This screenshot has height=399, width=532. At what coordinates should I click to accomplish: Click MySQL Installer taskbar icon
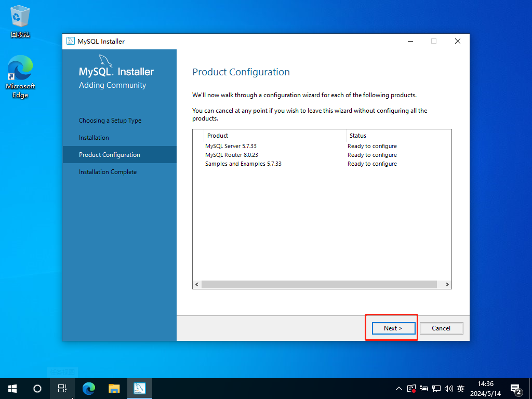point(140,388)
